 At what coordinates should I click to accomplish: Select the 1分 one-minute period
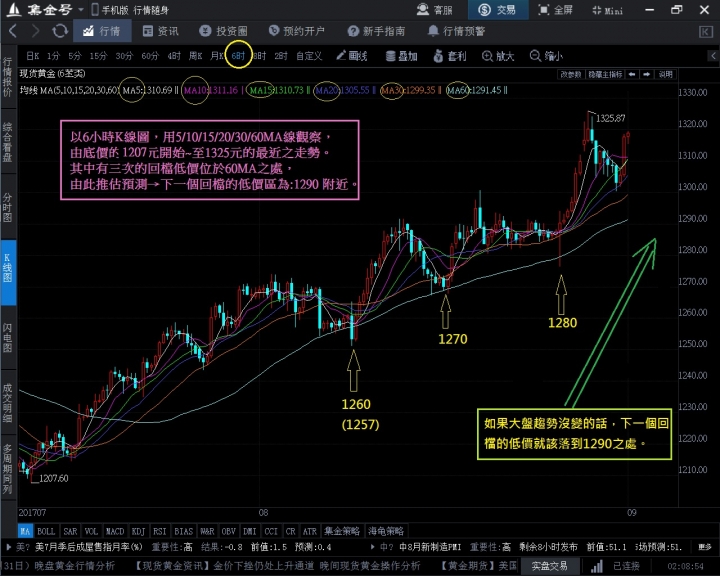54,56
